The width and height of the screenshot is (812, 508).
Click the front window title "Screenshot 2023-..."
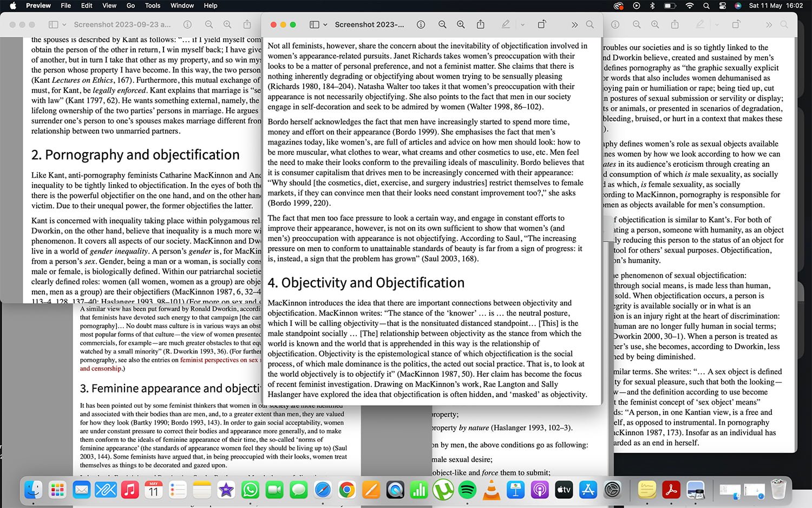[x=369, y=24]
